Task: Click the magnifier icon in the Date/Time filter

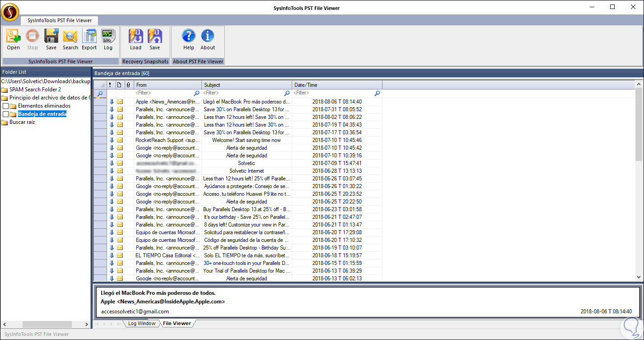Action: 377,93
